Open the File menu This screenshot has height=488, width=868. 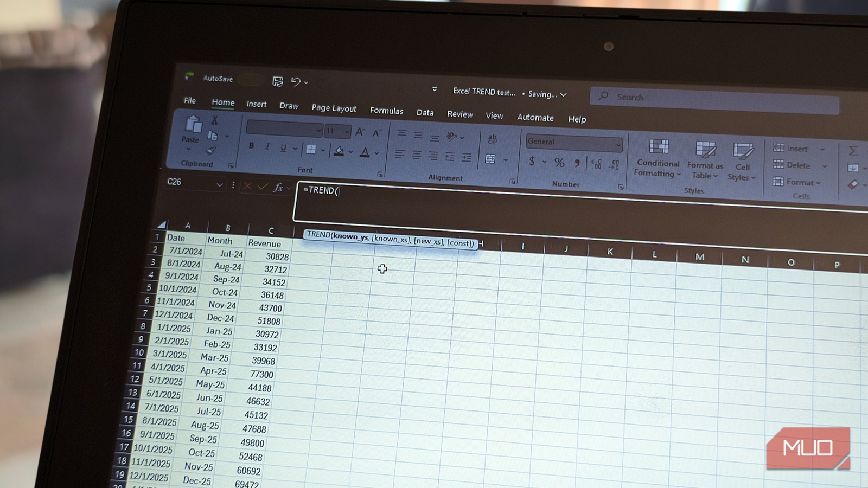click(190, 100)
